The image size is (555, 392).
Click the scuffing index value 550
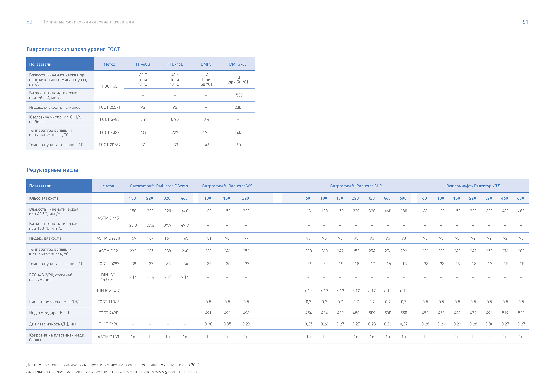(404, 313)
